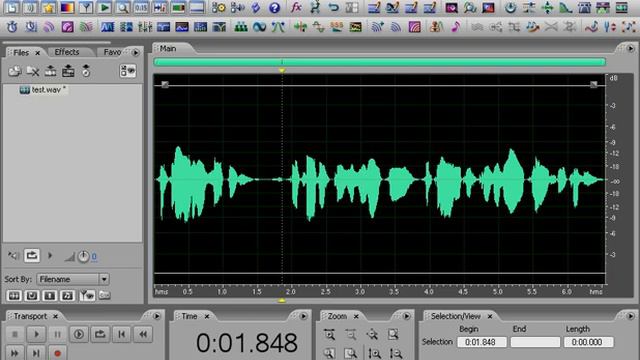The image size is (640, 360).
Task: Close the Zoom panel tab
Action: click(356, 316)
